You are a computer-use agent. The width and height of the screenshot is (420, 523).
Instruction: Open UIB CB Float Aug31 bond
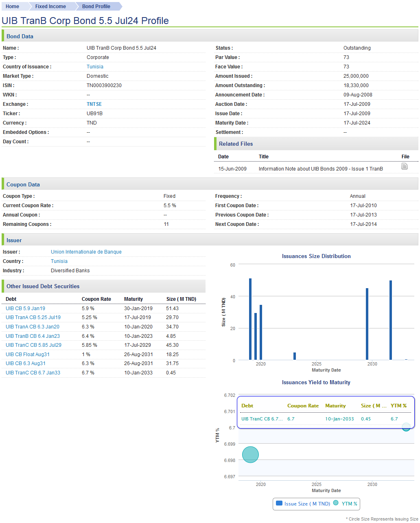(x=28, y=355)
